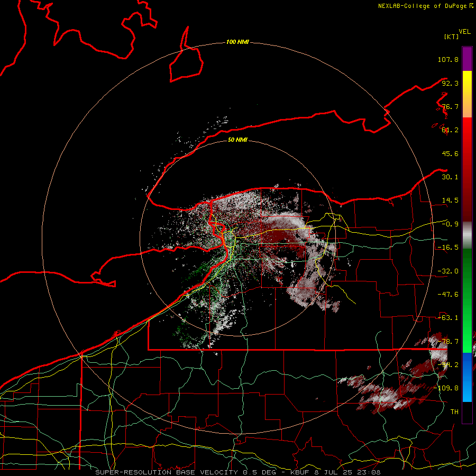Image resolution: width=476 pixels, height=476 pixels.
Task: Click the 50 NMI range ring label
Action: (x=237, y=140)
